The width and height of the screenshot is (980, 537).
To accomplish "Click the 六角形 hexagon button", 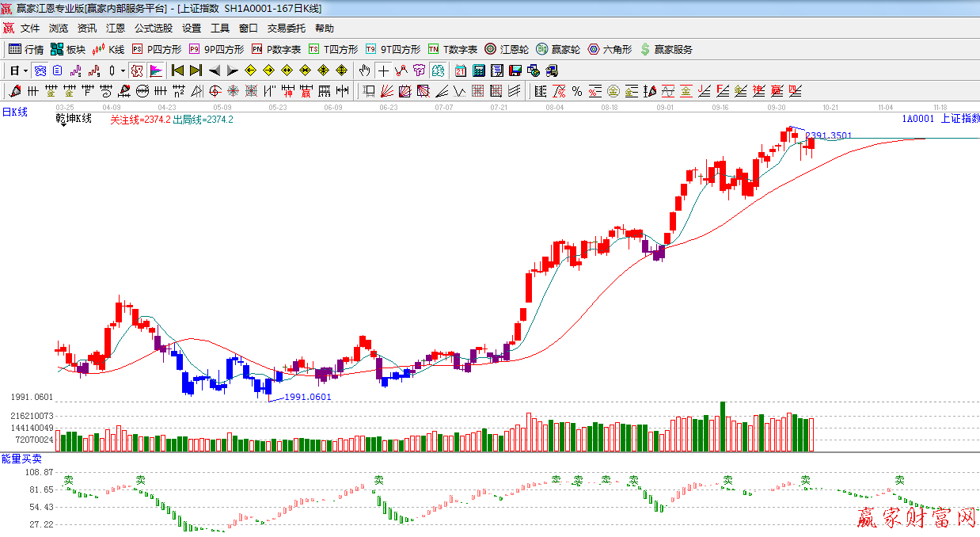I will click(610, 49).
